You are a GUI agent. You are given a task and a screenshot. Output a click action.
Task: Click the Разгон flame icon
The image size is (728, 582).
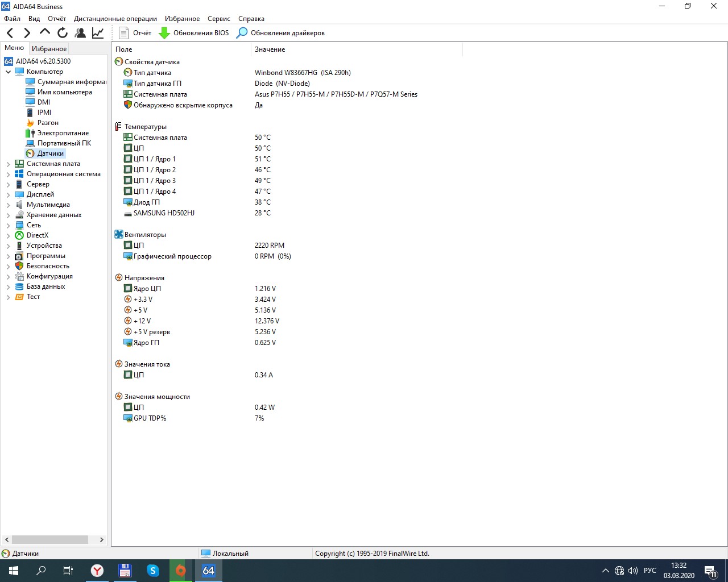30,123
